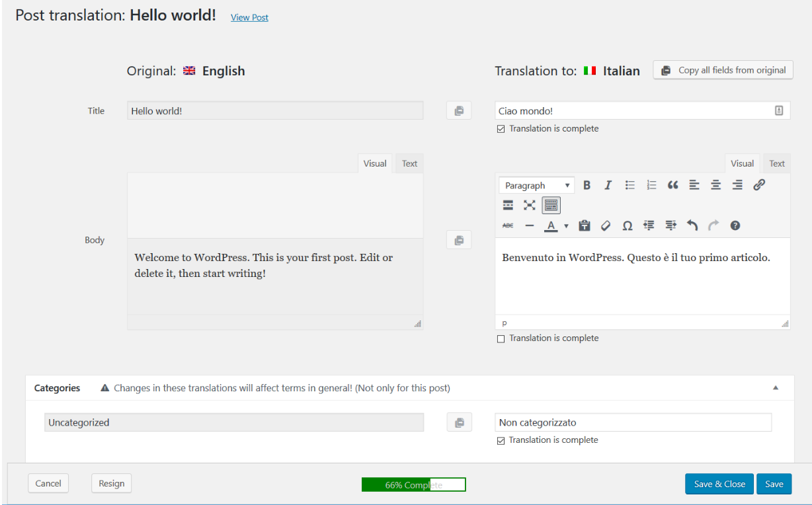The width and height of the screenshot is (812, 505).
Task: Apply italic formatting in the translation editor
Action: [608, 185]
